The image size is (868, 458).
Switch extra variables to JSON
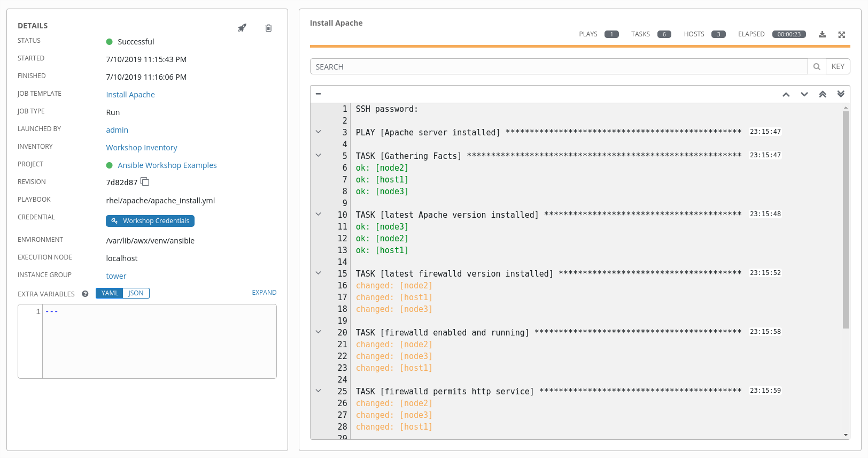(136, 293)
